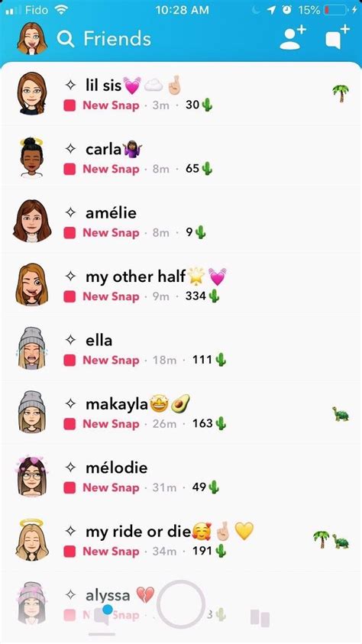Switch to the Discover tab icon

pos(260,618)
